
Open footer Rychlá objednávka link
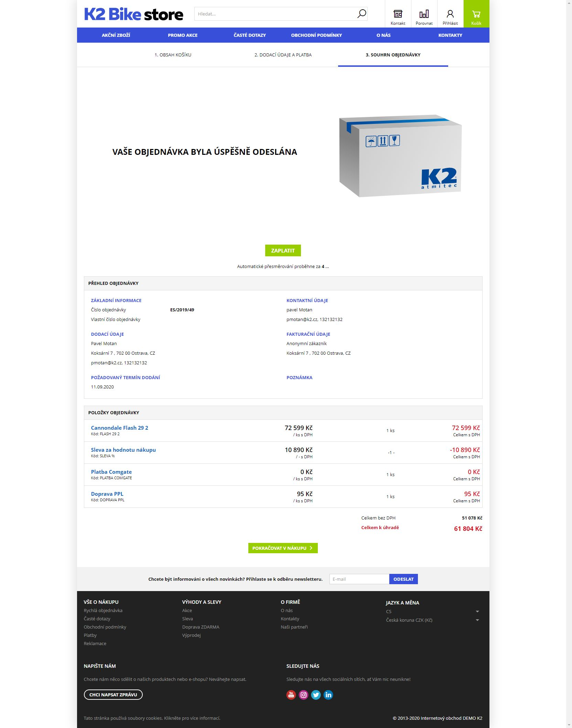pyautogui.click(x=103, y=610)
